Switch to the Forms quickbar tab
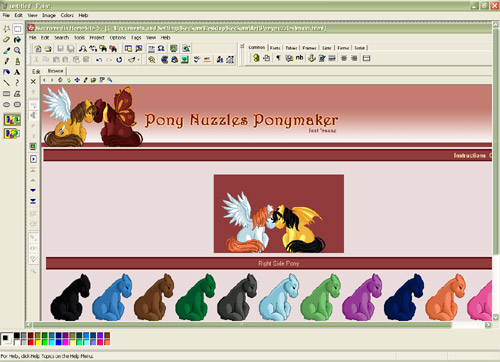Image resolution: width=500 pixels, height=362 pixels. (x=343, y=48)
